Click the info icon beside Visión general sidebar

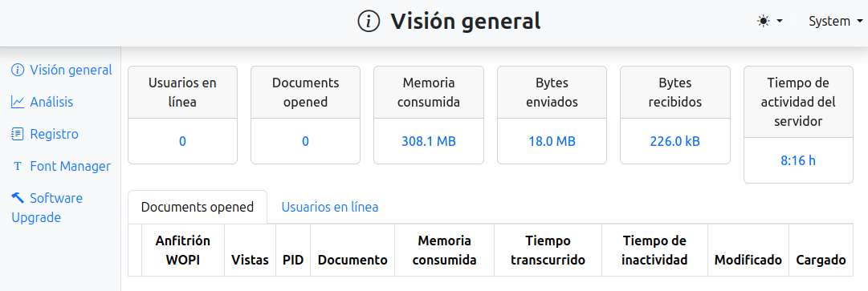point(18,70)
